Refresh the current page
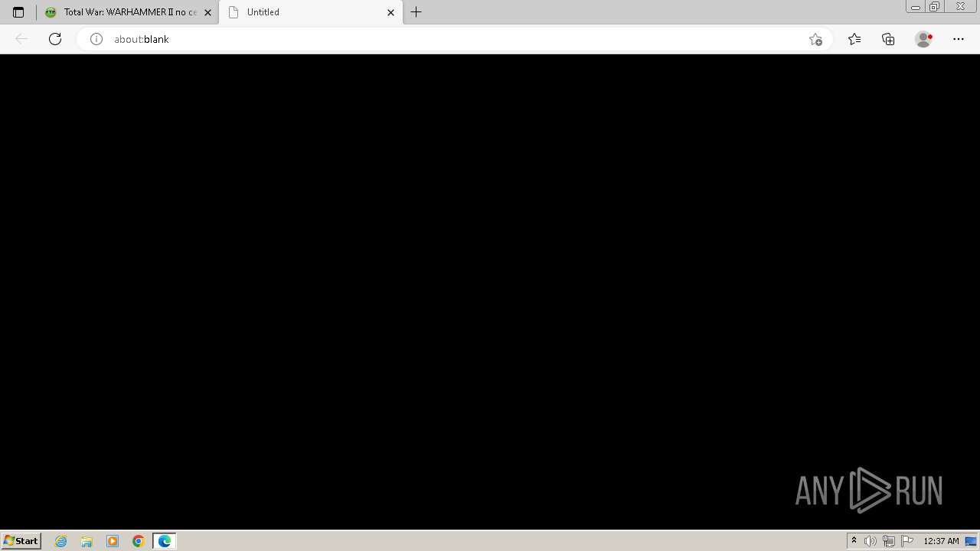 click(x=55, y=39)
